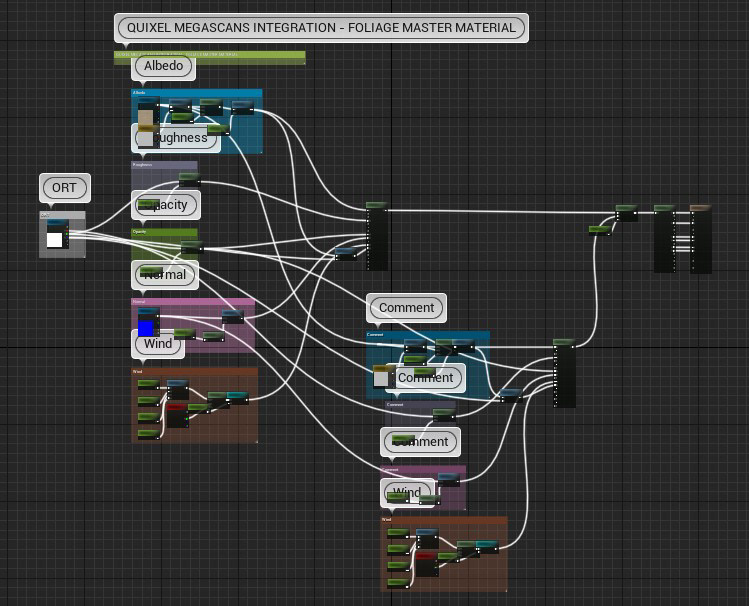Select the pink Normal comment box header
Image resolution: width=749 pixels, height=606 pixels.
click(x=193, y=302)
